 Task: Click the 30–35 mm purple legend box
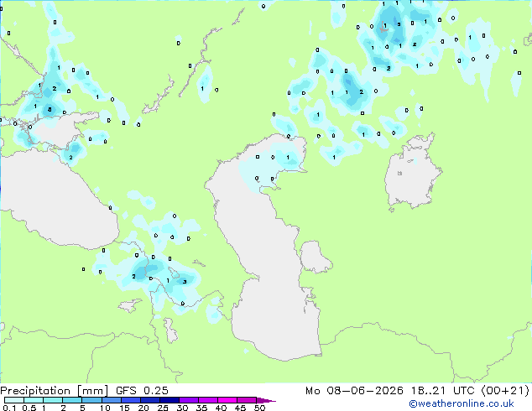click(x=188, y=400)
